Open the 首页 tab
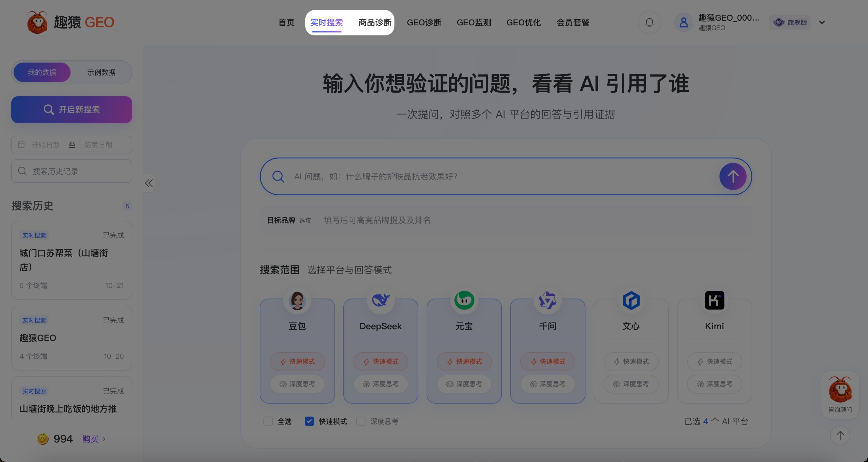 [286, 22]
